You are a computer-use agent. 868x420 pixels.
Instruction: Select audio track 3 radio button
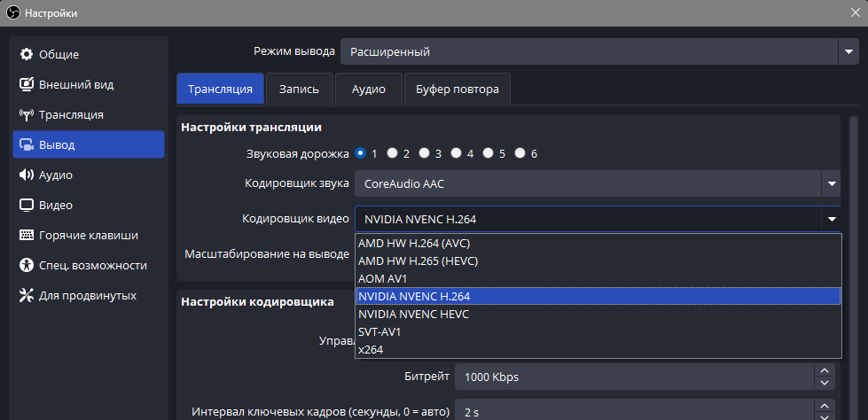[x=424, y=153]
